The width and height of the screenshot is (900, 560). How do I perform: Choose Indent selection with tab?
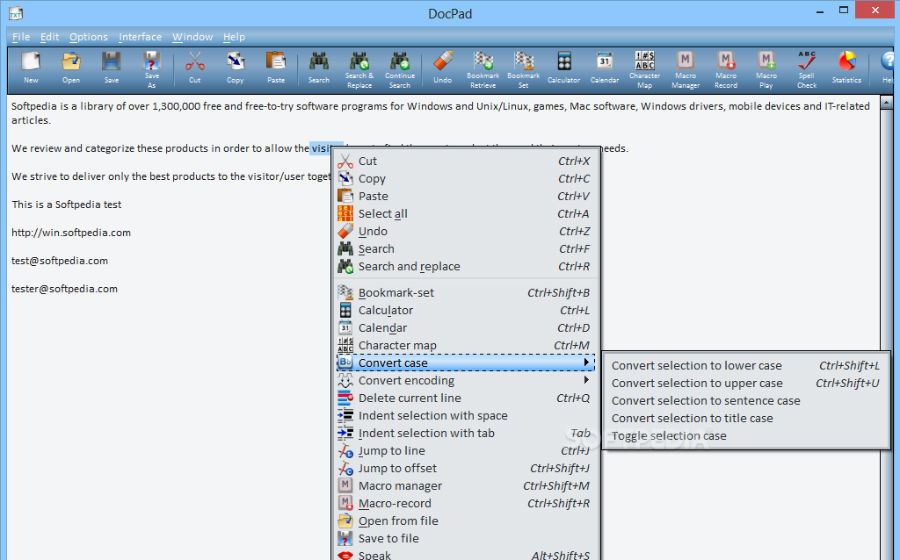point(465,433)
